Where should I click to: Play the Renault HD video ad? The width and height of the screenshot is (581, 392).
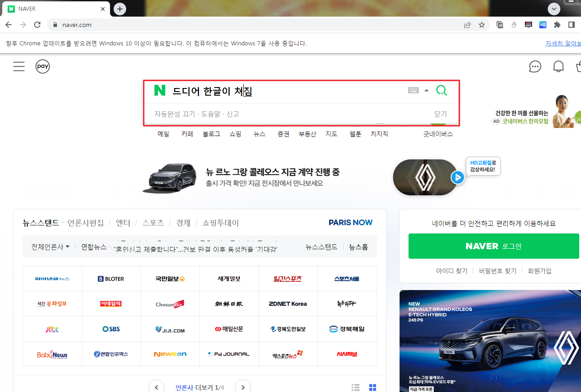pyautogui.click(x=457, y=177)
